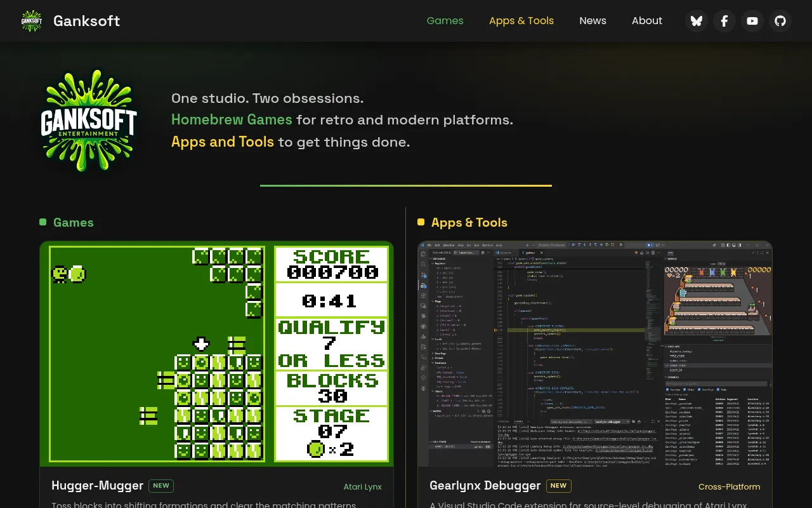The height and width of the screenshot is (508, 812).
Task: Open the Gearlynx Debugger VS Code screenshot
Action: 595,354
